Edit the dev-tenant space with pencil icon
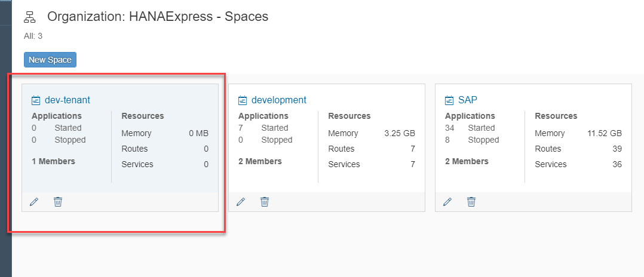644x277 pixels. pos(34,202)
